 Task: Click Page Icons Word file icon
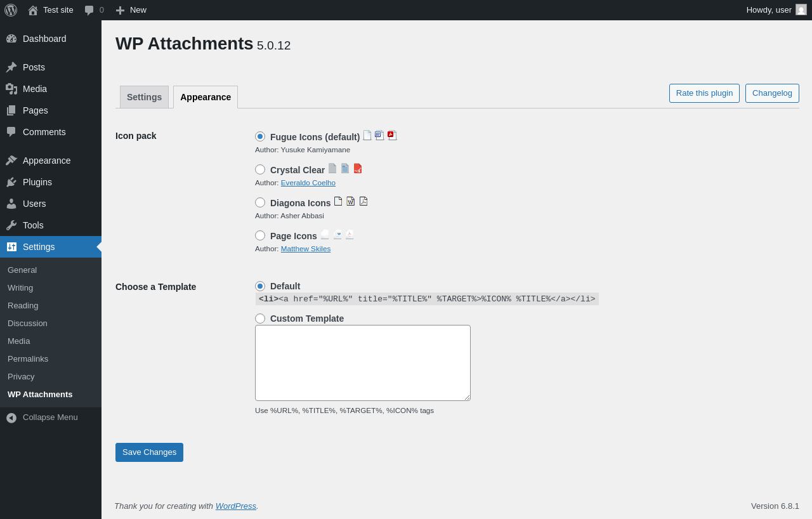click(337, 234)
